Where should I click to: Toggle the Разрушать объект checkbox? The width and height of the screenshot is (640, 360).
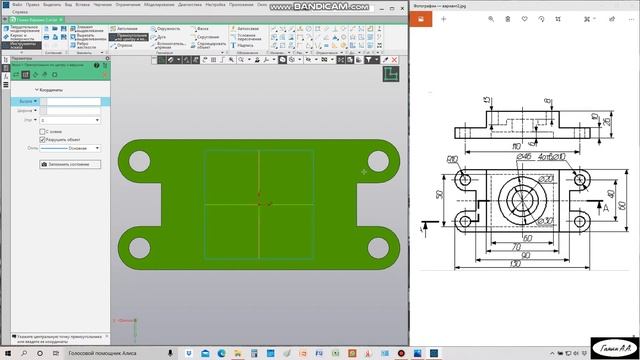pos(42,140)
